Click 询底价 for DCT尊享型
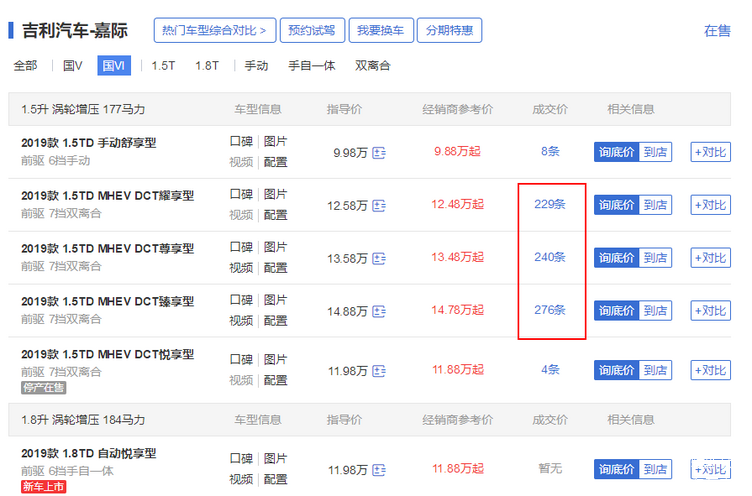The image size is (752, 496). click(x=616, y=258)
